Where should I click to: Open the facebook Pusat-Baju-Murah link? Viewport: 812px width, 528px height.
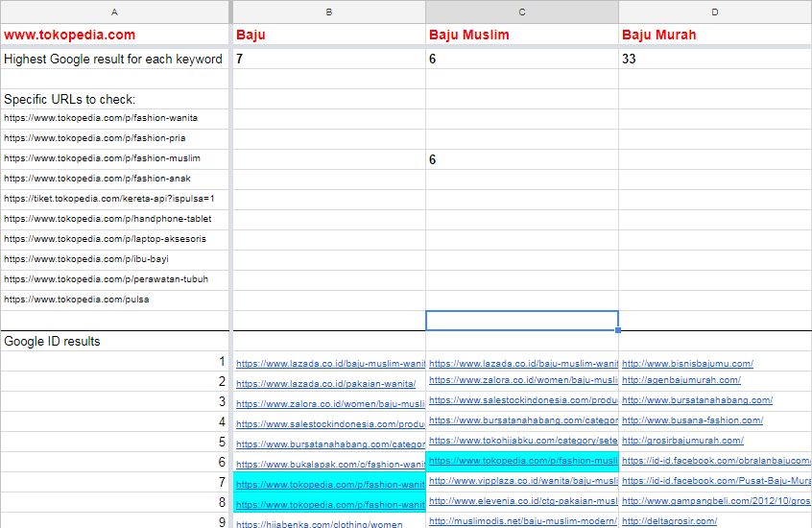click(717, 481)
